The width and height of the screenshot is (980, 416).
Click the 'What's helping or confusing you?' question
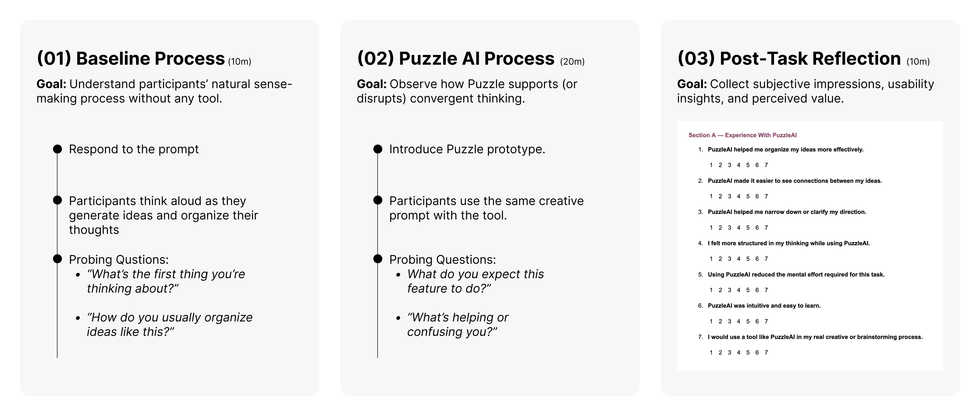[458, 325]
